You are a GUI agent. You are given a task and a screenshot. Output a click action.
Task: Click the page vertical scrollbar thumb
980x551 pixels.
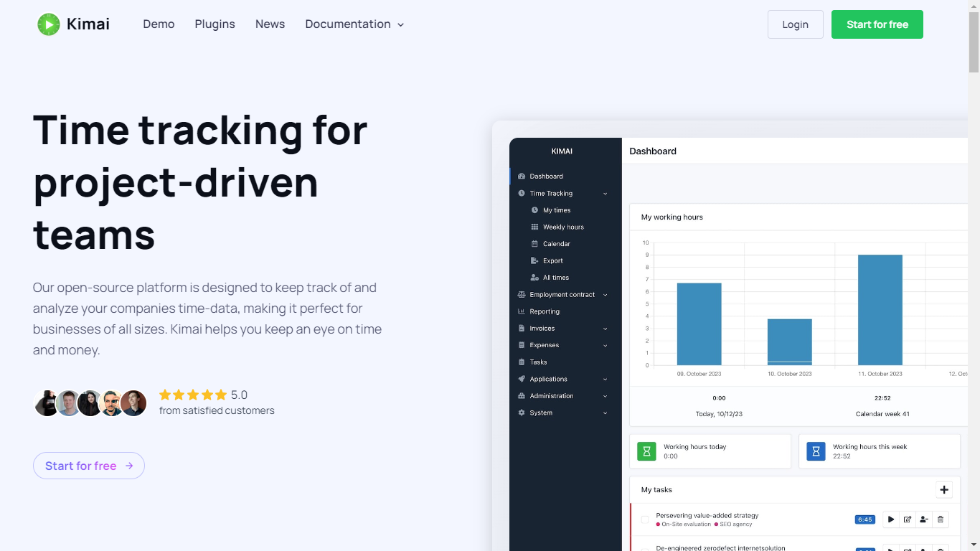pyautogui.click(x=974, y=42)
